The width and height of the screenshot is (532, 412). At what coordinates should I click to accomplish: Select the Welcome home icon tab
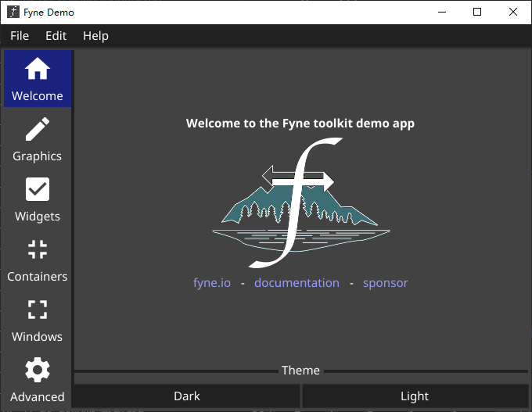[38, 79]
